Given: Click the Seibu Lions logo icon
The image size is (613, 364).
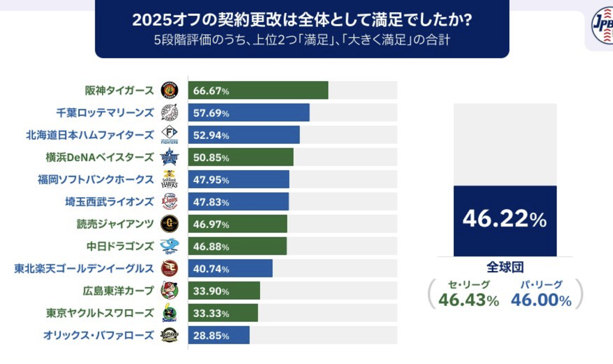Looking at the screenshot, I should (169, 201).
